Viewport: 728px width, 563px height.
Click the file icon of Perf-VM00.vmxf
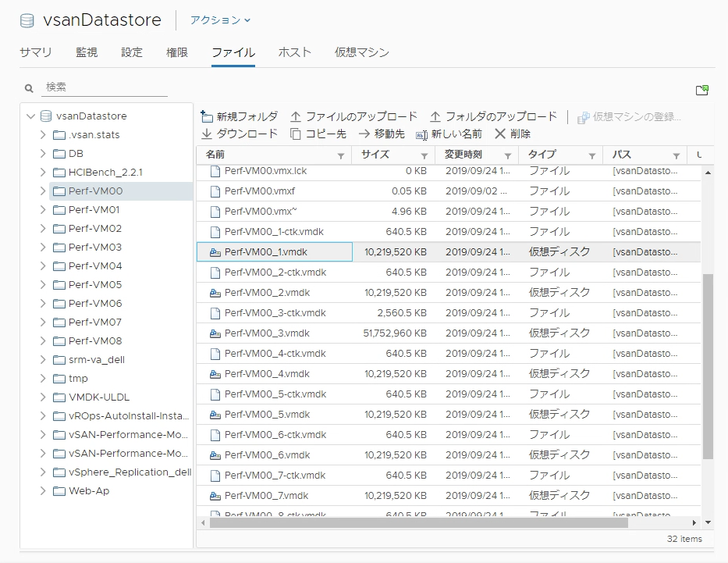(x=215, y=191)
